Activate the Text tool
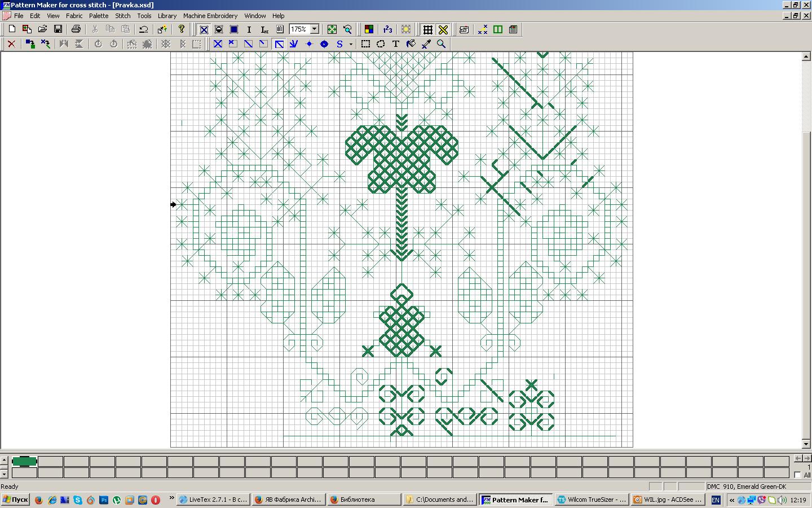The width and height of the screenshot is (812, 508). point(396,44)
